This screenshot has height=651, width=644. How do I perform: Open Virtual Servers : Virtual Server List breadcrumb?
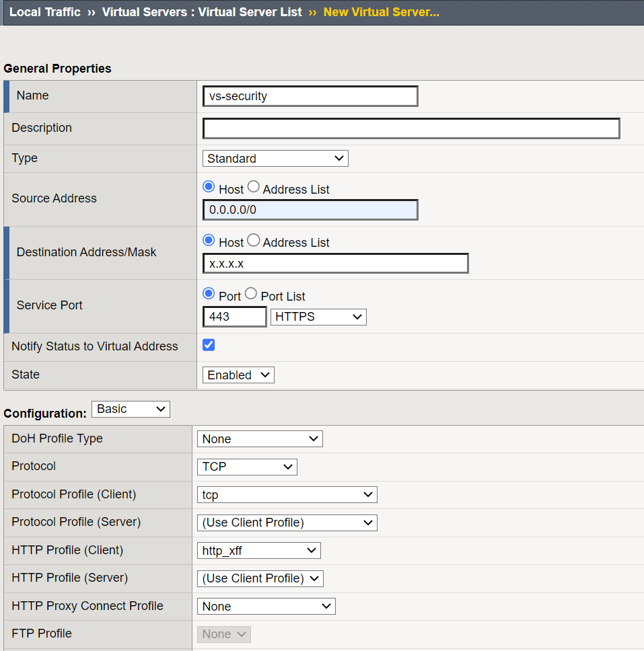tap(202, 12)
